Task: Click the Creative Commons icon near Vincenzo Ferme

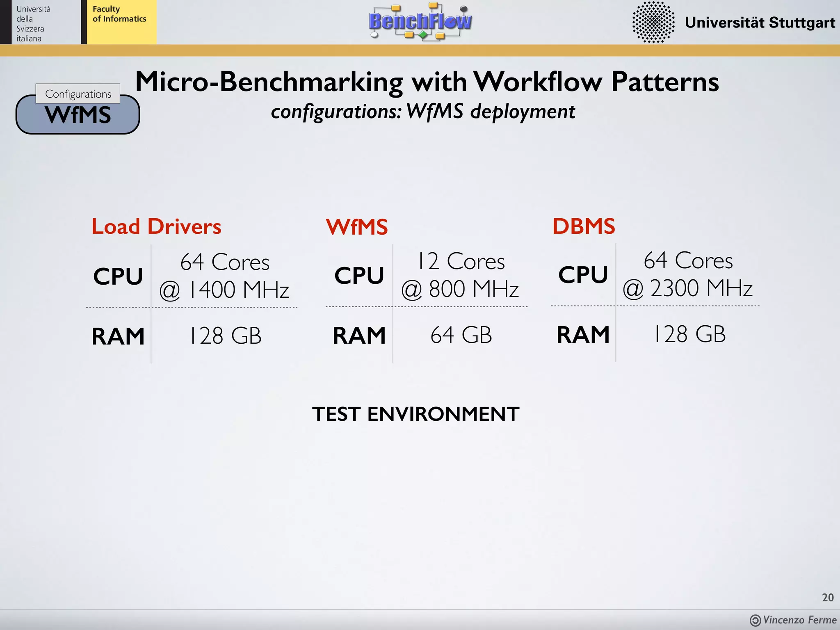Action: (x=755, y=621)
